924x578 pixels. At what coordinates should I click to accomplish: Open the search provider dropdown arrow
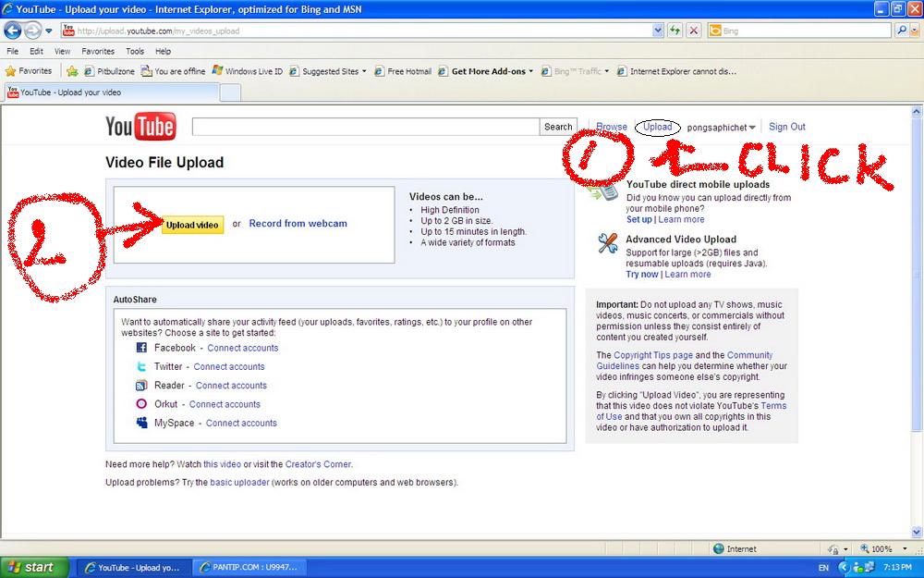tap(915, 31)
